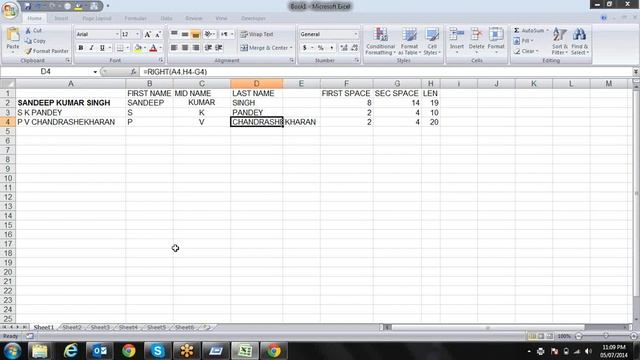Apply the red font color
This screenshot has height=360, width=640.
click(153, 48)
